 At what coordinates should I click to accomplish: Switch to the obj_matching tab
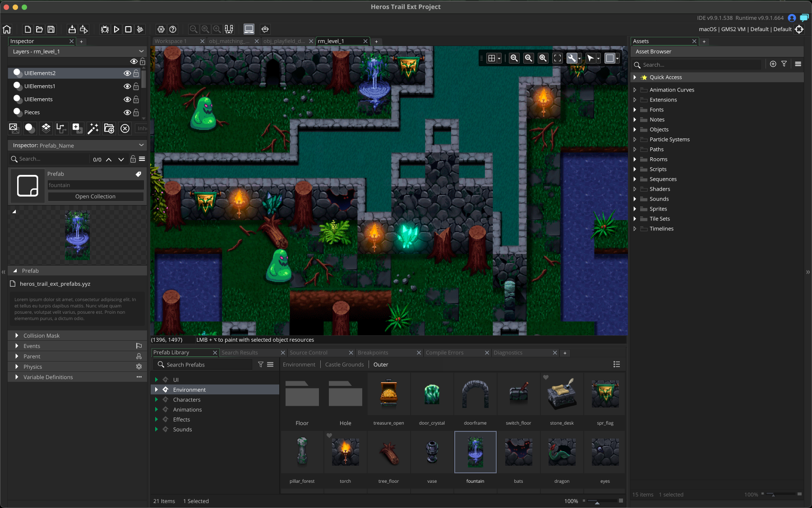pyautogui.click(x=229, y=41)
